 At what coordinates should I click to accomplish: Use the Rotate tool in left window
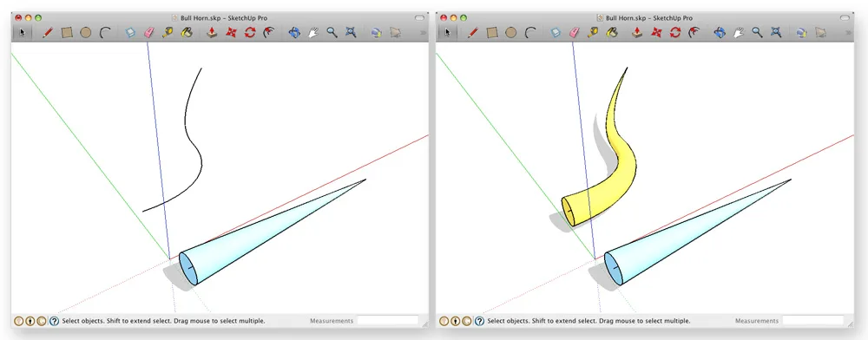click(250, 33)
